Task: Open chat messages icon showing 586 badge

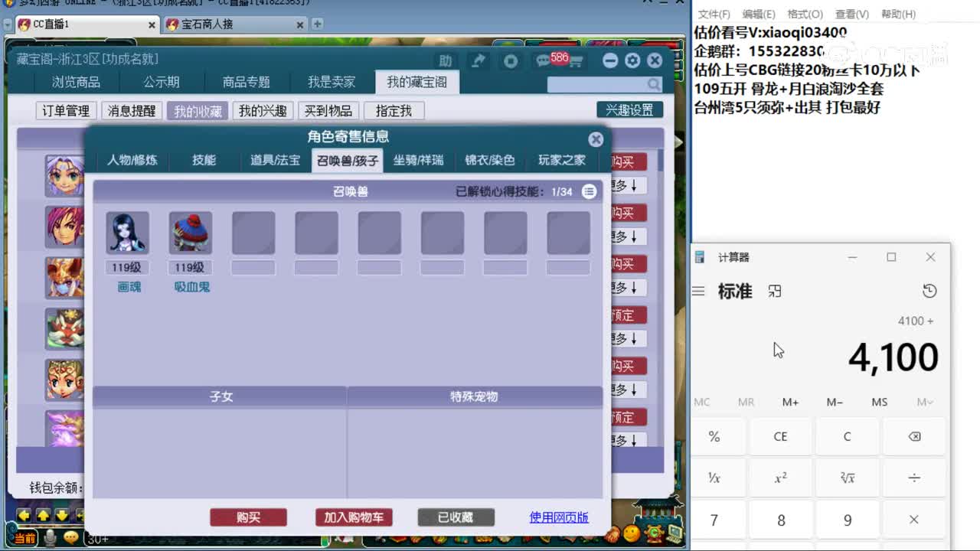Action: (x=541, y=61)
